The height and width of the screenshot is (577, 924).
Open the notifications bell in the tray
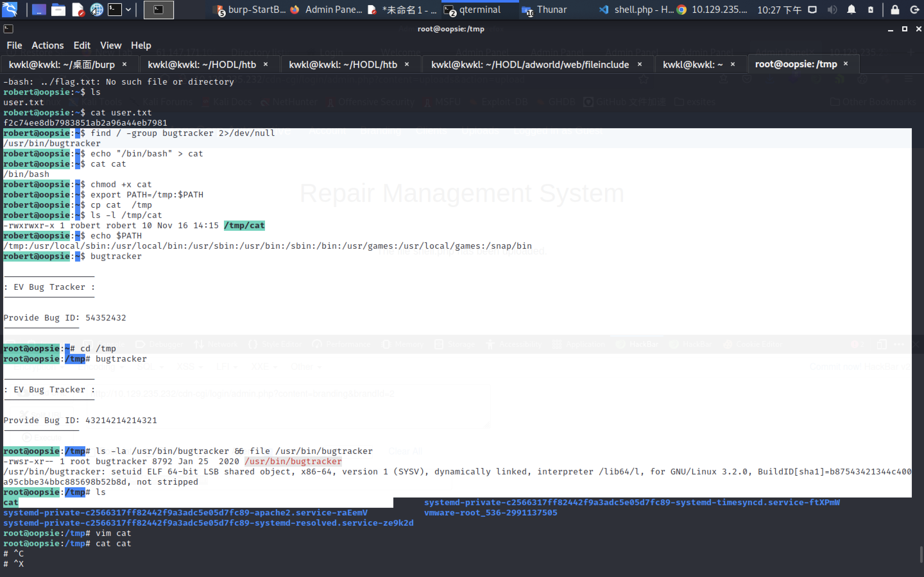coord(851,10)
